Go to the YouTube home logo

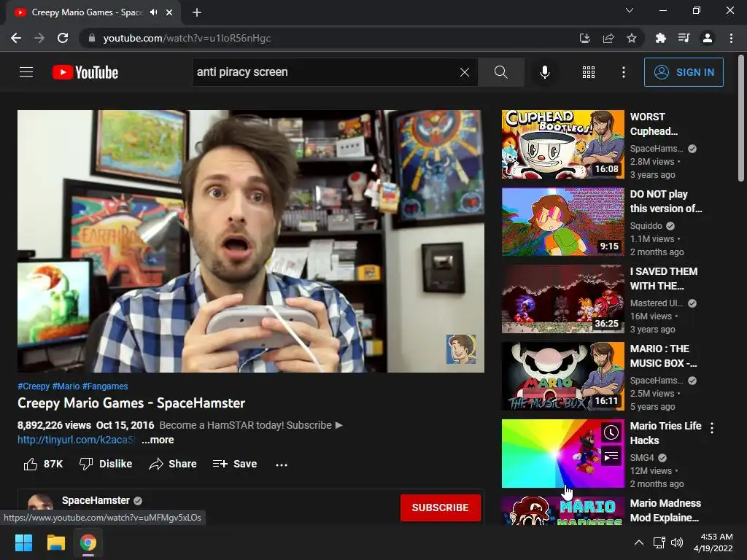pos(85,72)
